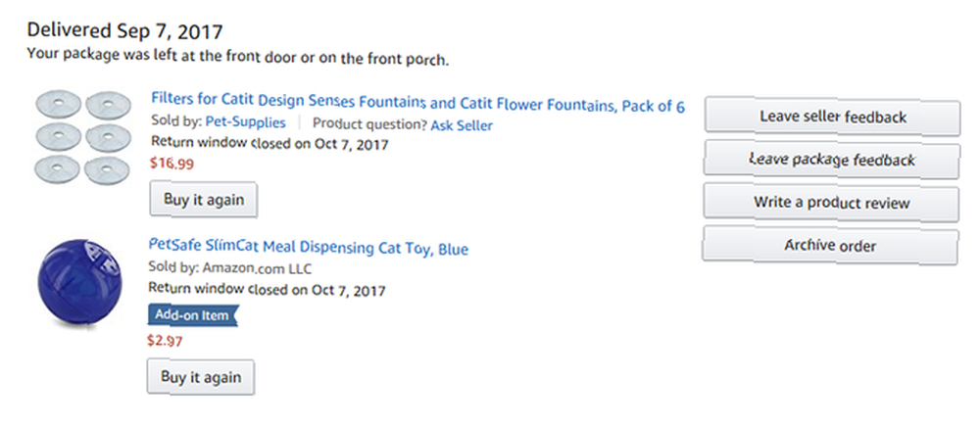
Task: Click the Delivered Sep 7, 2017 heading
Action: click(124, 30)
